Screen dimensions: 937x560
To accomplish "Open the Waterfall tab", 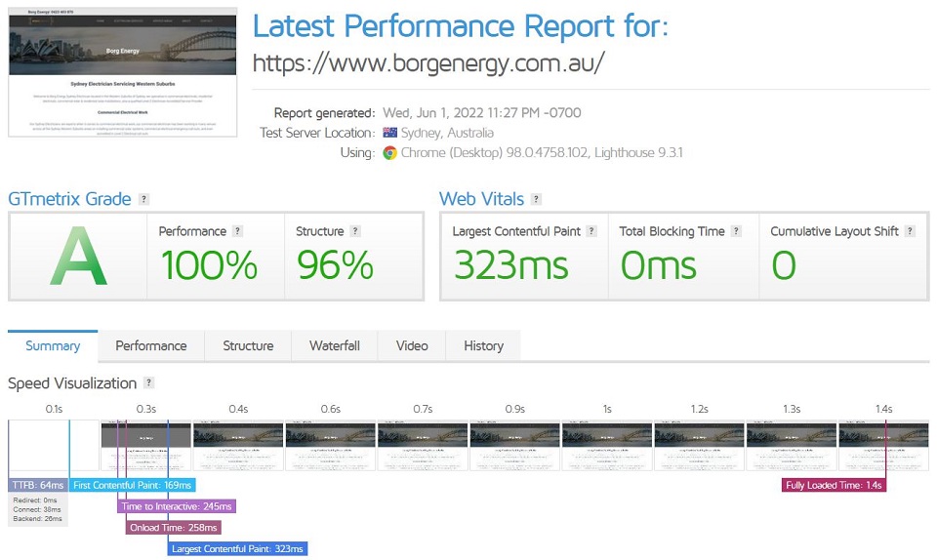I will [x=335, y=345].
